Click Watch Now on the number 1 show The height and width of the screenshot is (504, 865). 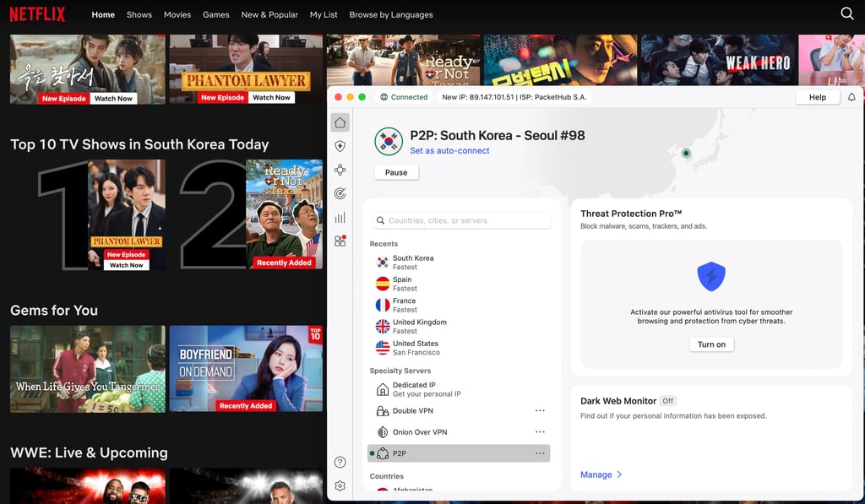126,265
